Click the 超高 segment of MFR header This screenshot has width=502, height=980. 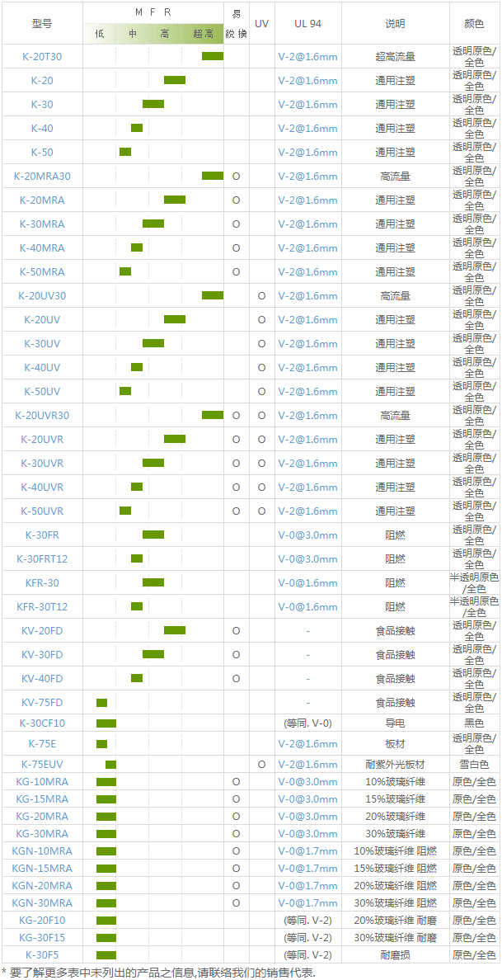tap(204, 34)
